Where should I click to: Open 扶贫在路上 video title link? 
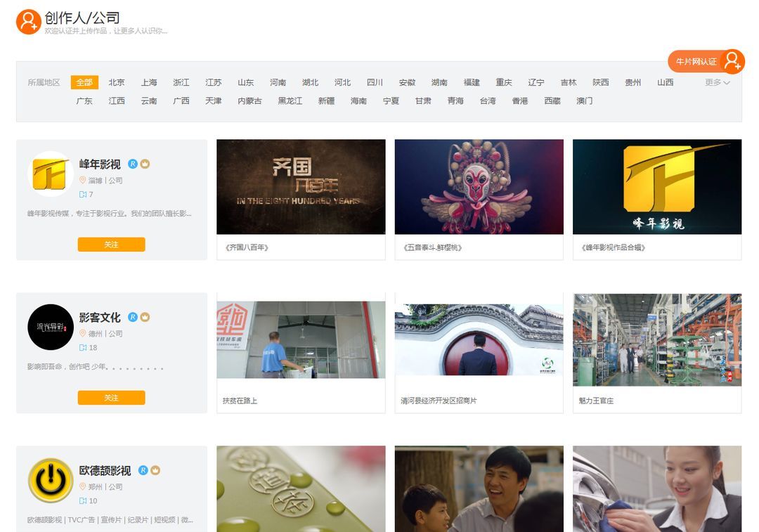click(x=240, y=401)
